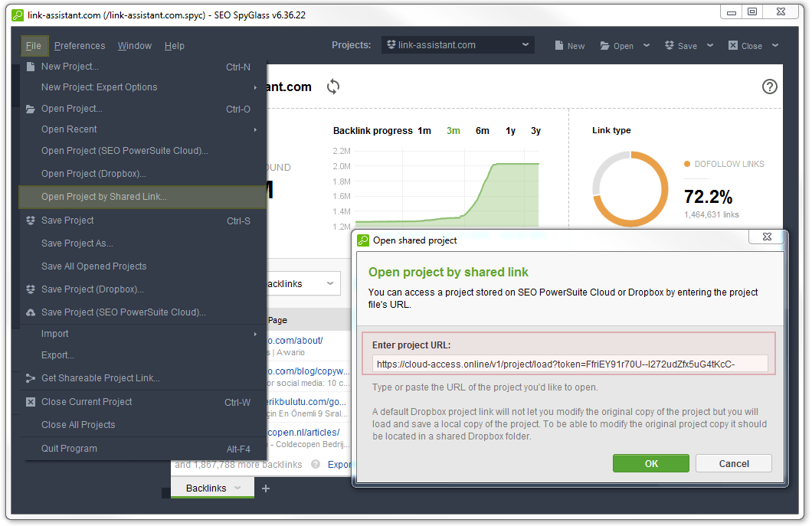Click the Save toolbar button
Screen dimensions: 812x526
click(x=681, y=46)
